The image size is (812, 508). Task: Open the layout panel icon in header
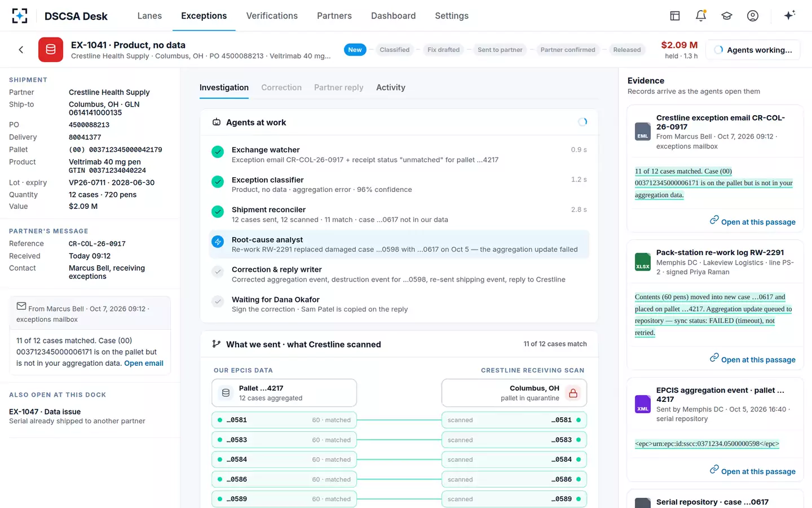tap(675, 16)
